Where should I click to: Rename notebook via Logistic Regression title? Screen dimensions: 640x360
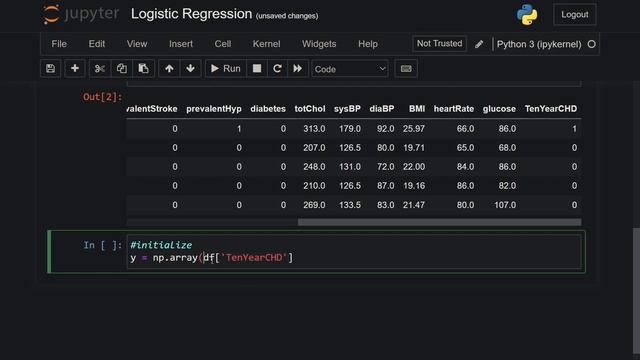191,14
